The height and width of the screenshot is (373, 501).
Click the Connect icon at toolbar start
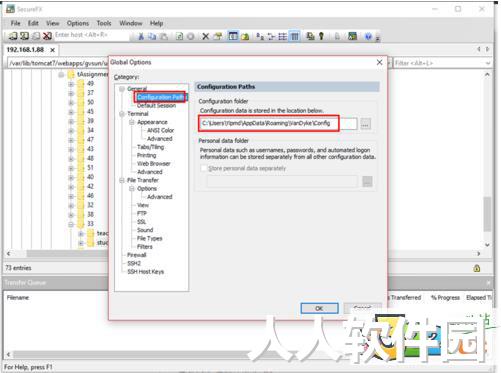click(13, 36)
